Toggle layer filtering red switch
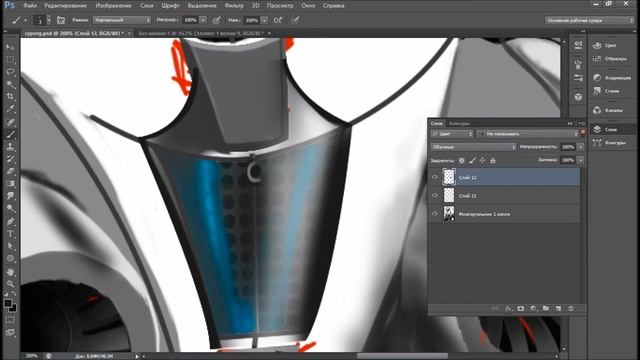Screen dimensions: 640x360 tap(582, 133)
